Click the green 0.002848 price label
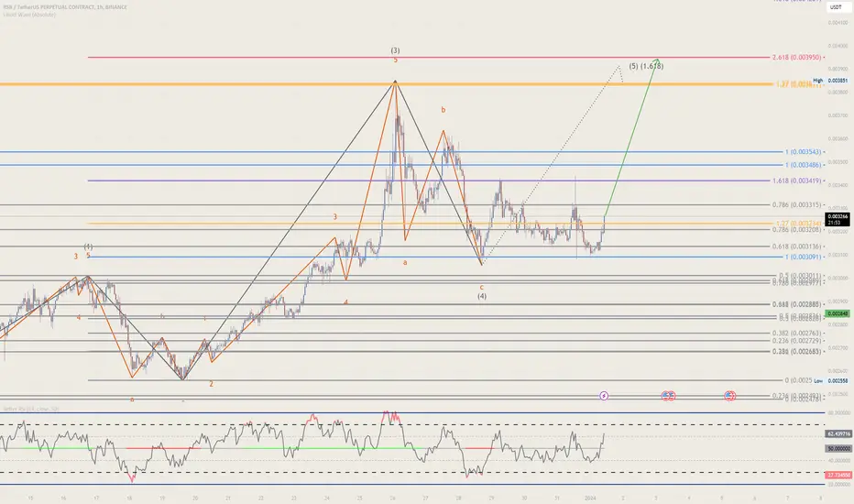Image resolution: width=854 pixels, height=504 pixels. coord(838,313)
